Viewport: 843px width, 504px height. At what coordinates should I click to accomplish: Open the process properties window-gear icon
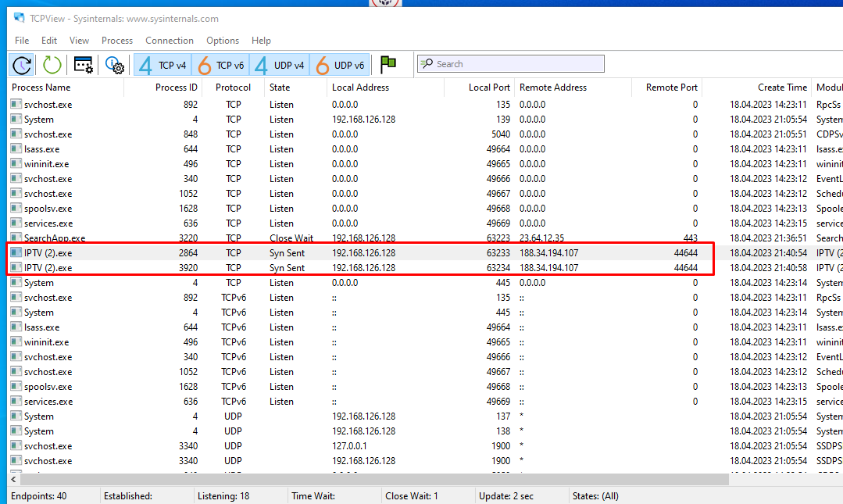pyautogui.click(x=83, y=65)
